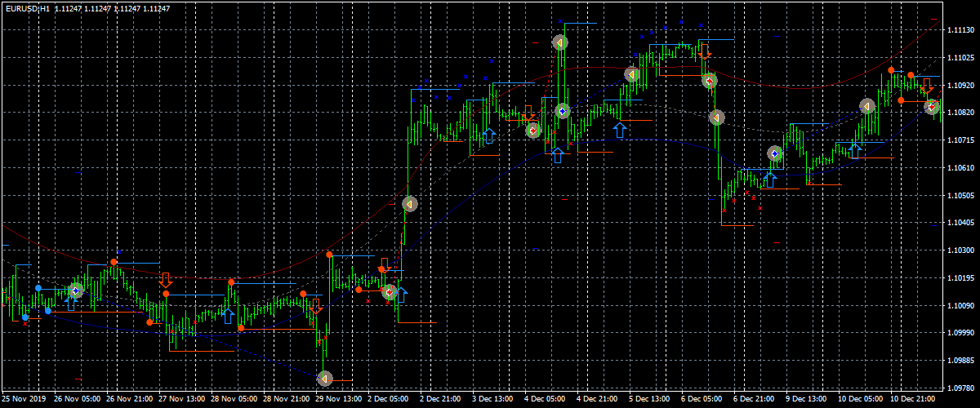This screenshot has height=408, width=980.
Task: Select the blue-dot circle marker near 26 Nov 05:00
Action: (76, 290)
